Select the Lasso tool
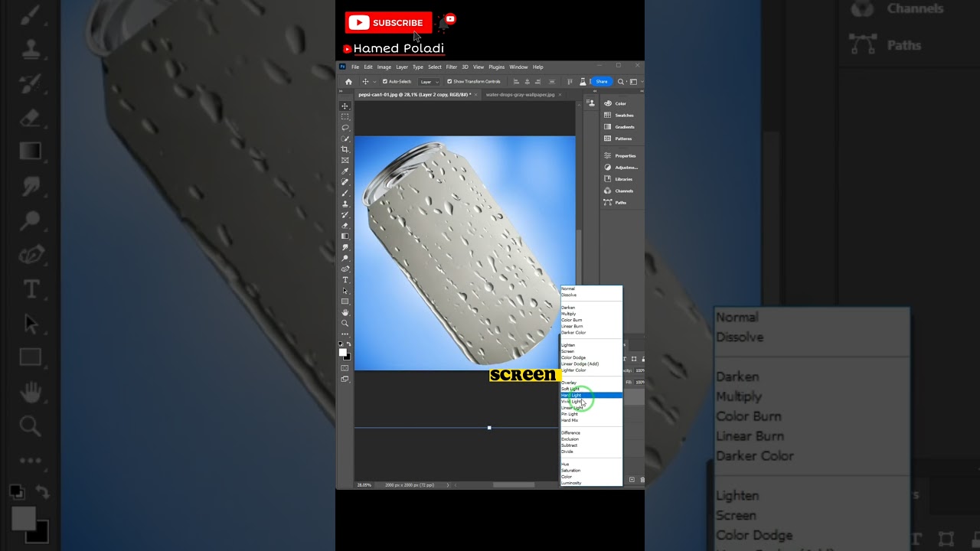The width and height of the screenshot is (980, 551). 345,128
